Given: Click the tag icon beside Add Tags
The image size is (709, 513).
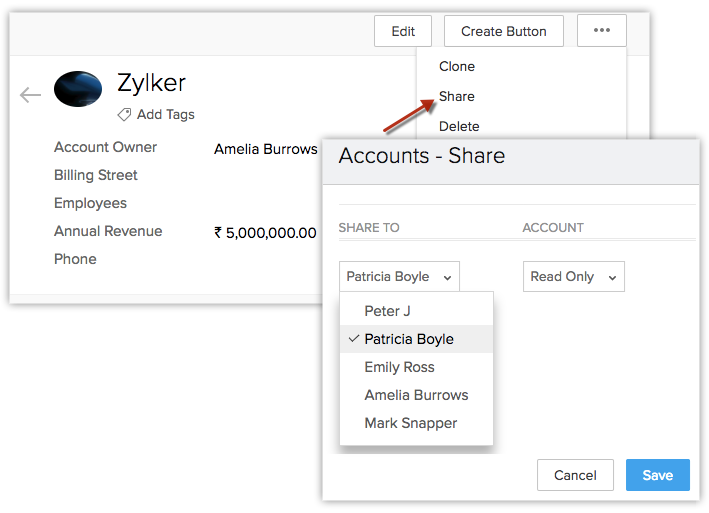Looking at the screenshot, I should pos(124,114).
